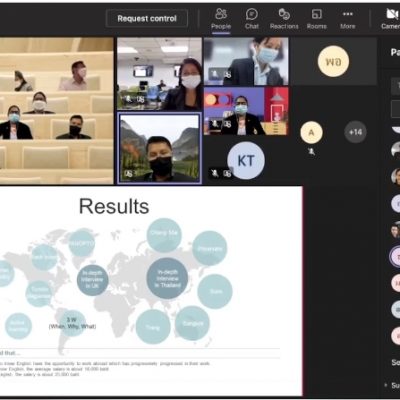Click video of woman in white mask
The width and height of the screenshot is (400, 400).
(160, 74)
